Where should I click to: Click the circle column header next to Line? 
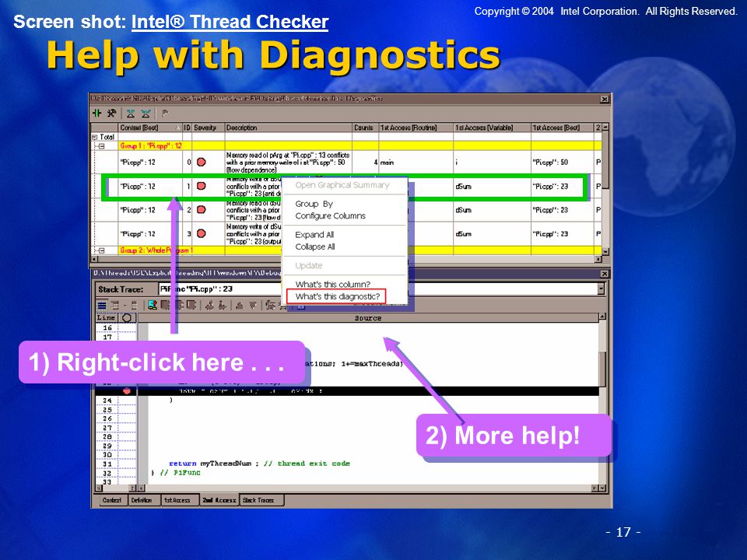(127, 317)
